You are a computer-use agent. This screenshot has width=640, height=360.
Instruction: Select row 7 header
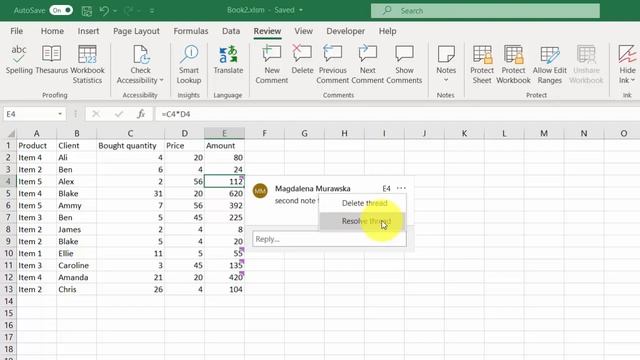click(8, 218)
